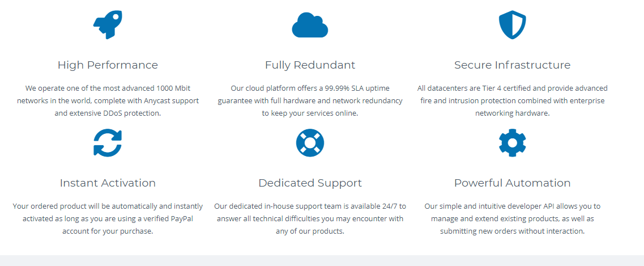Image resolution: width=644 pixels, height=266 pixels.
Task: Click the refresh arrows icon above Instant Activation
Action: pyautogui.click(x=108, y=143)
